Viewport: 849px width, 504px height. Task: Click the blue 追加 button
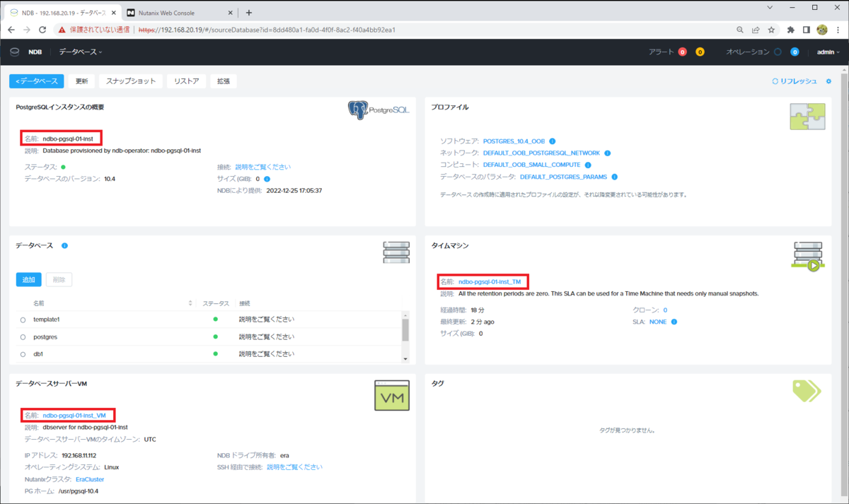pyautogui.click(x=28, y=279)
